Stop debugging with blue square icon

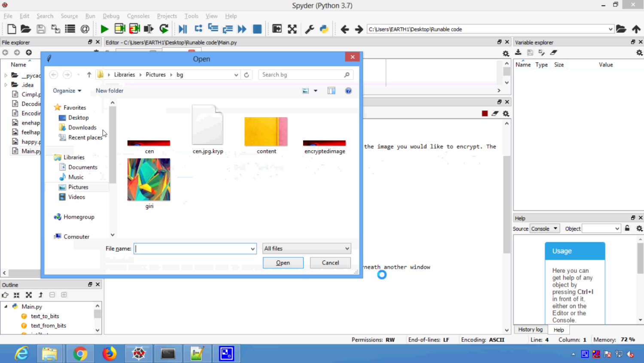pos(257,29)
